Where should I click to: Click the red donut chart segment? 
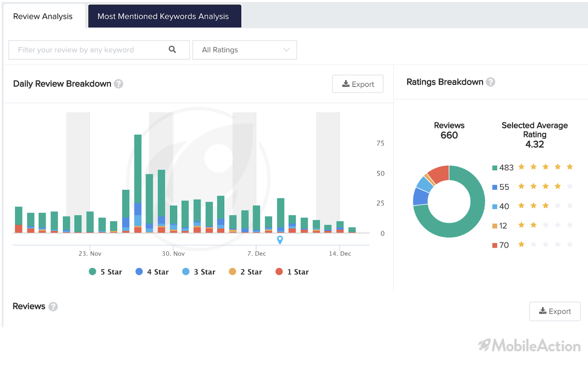coord(439,174)
